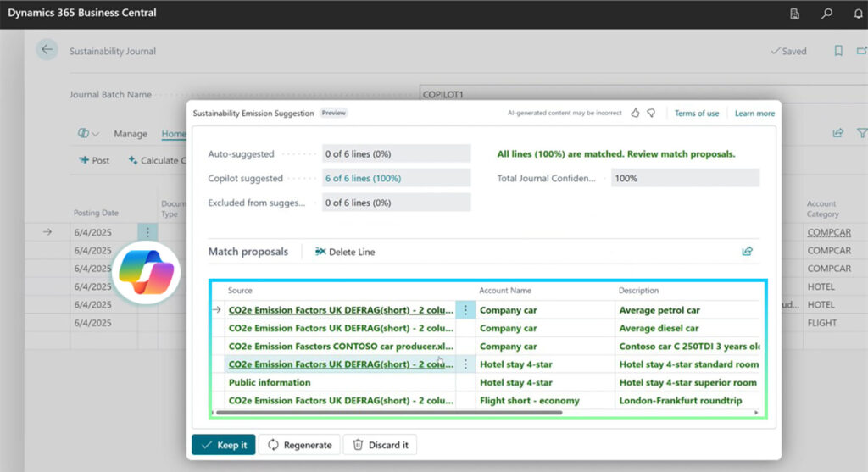Open the Manage menu
Image resolution: width=868 pixels, height=472 pixels.
point(131,134)
